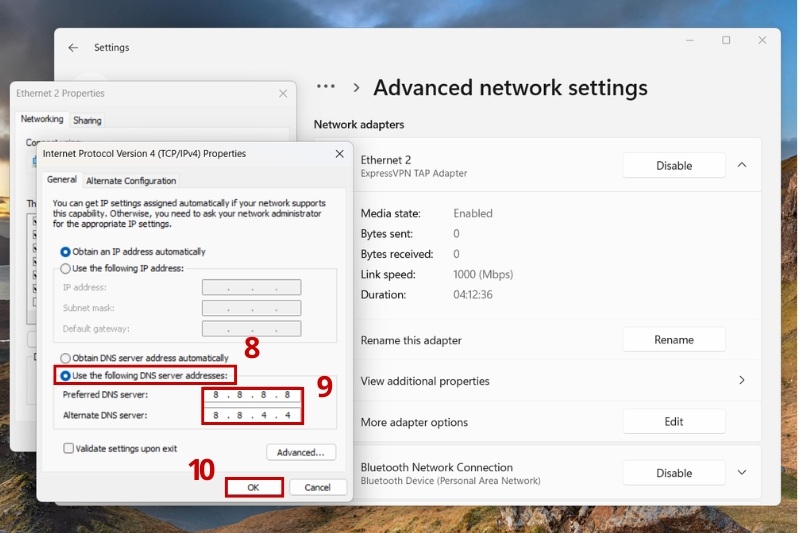Click the Preferred DNS server field
The height and width of the screenshot is (533, 800).
252,395
